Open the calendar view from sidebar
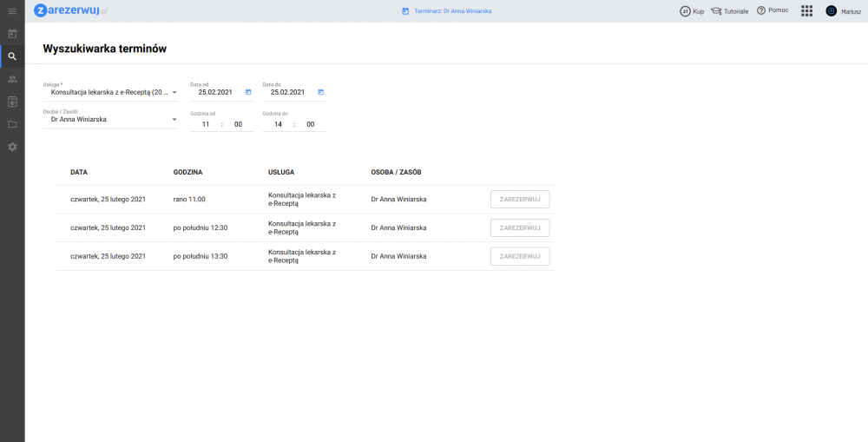This screenshot has height=442, width=868. pyautogui.click(x=12, y=34)
